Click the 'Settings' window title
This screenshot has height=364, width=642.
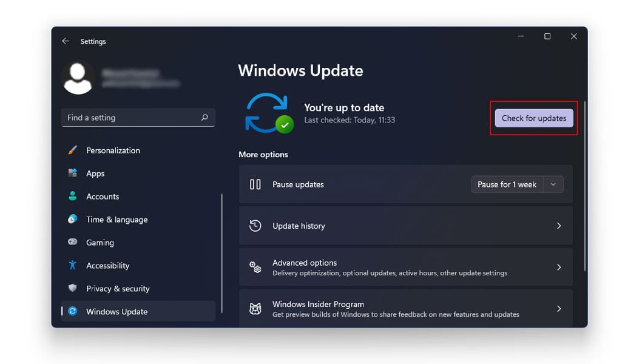tap(93, 41)
